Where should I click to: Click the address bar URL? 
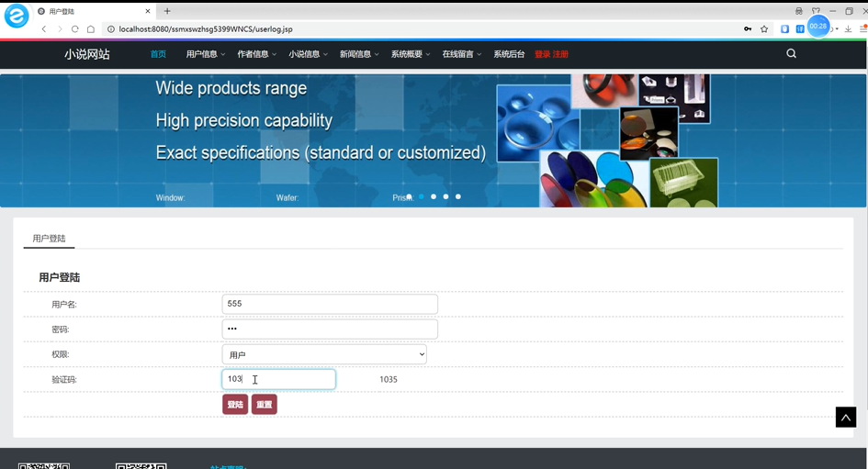(x=206, y=28)
